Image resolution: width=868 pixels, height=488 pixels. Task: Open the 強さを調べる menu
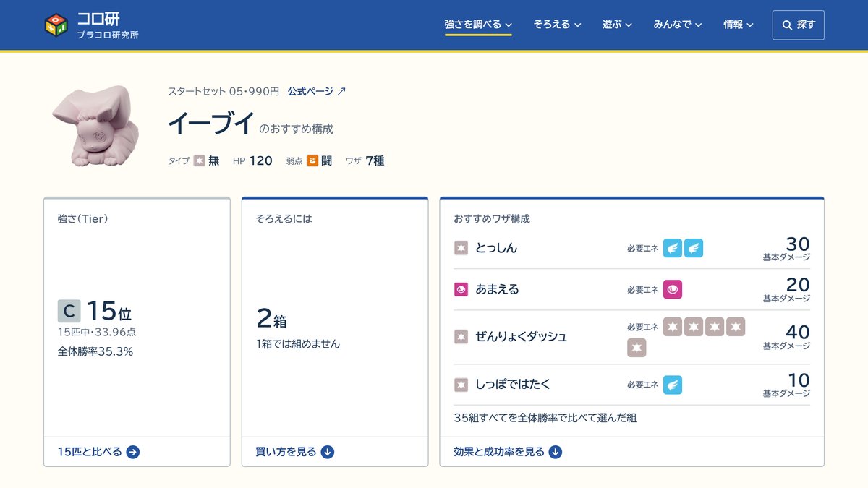478,25
